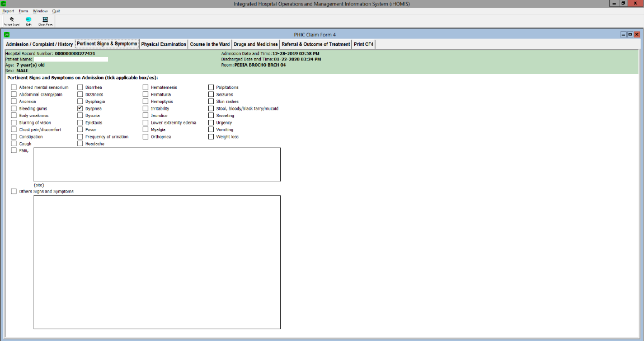The image size is (644, 341).
Task: Tick the Dysuria checkbox
Action: (x=80, y=115)
